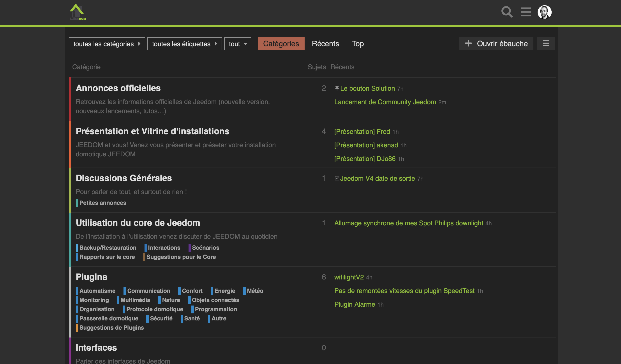This screenshot has width=621, height=364.
Task: Expand 'toutes les étiquettes' dropdown
Action: [185, 44]
